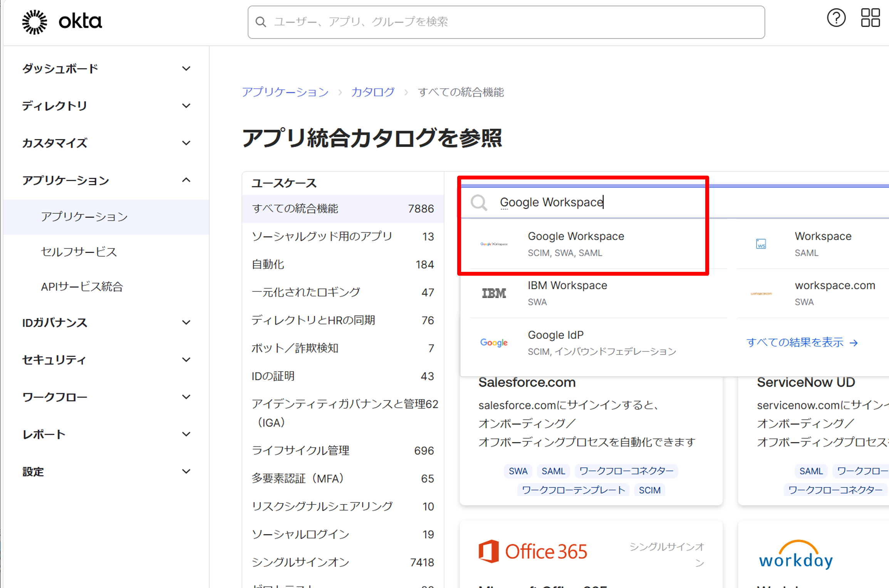The height and width of the screenshot is (588, 889).
Task: Click the catalog search field with Google Workspace
Action: click(674, 203)
